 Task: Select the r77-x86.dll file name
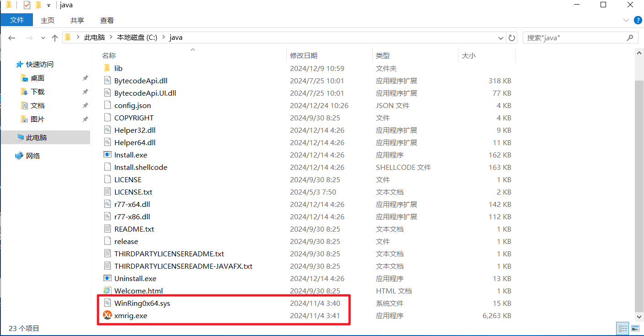pyautogui.click(x=132, y=217)
